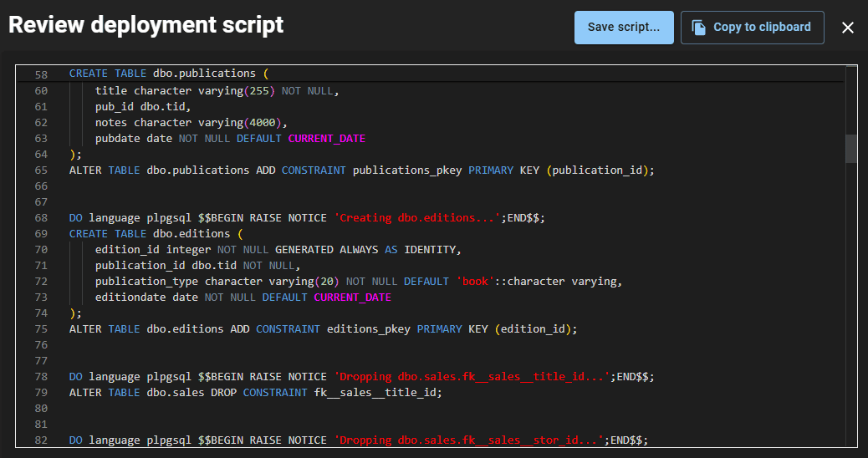This screenshot has width=868, height=458.
Task: Click 'publication_id dbo.tid' on line 71
Action: coord(166,266)
